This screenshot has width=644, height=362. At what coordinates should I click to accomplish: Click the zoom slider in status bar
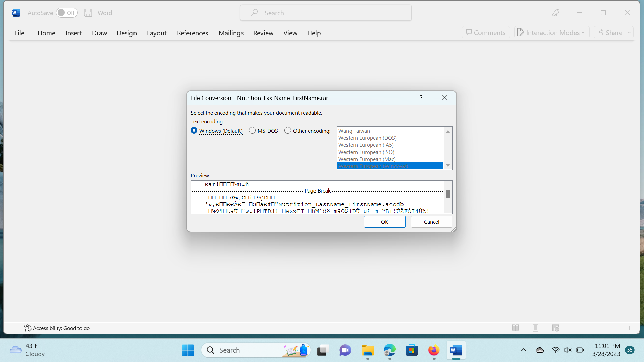(x=600, y=328)
